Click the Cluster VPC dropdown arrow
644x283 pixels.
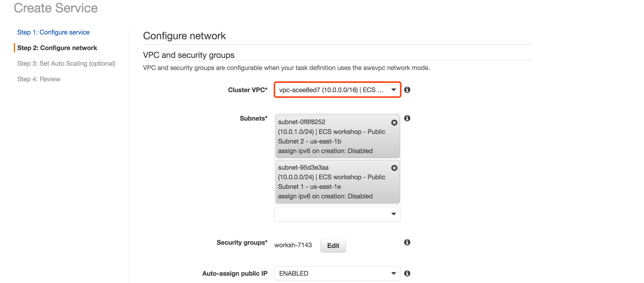(394, 90)
